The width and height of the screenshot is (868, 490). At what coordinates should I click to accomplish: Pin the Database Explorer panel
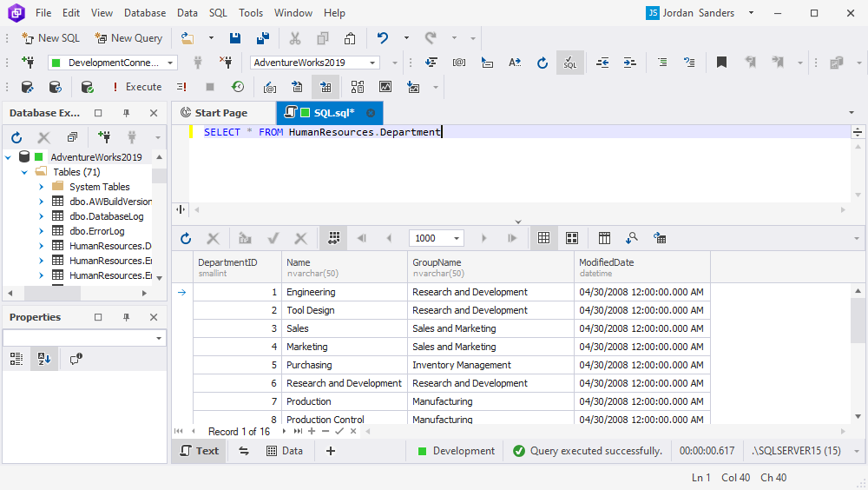[126, 113]
